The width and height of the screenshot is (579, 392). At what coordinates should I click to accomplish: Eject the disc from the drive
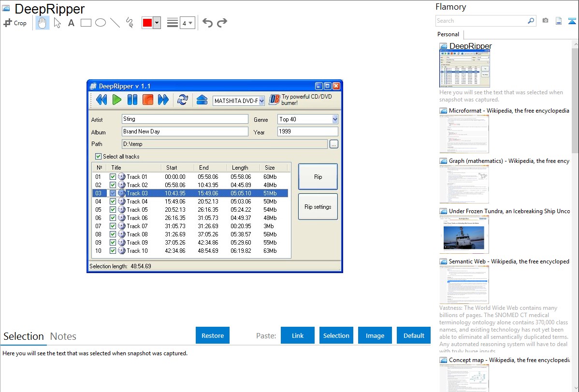tap(202, 100)
